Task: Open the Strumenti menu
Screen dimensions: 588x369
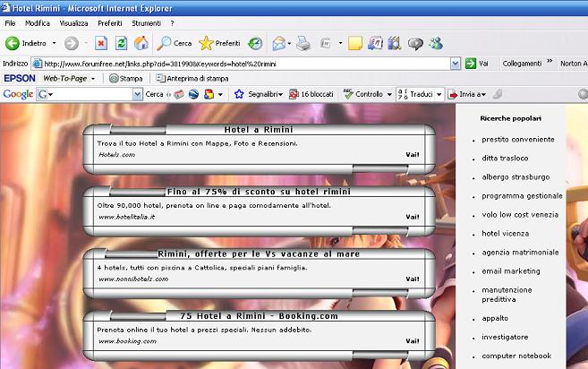Action: (x=146, y=23)
